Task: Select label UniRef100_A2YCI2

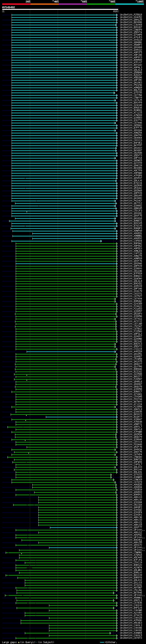Action: coord(131,321)
